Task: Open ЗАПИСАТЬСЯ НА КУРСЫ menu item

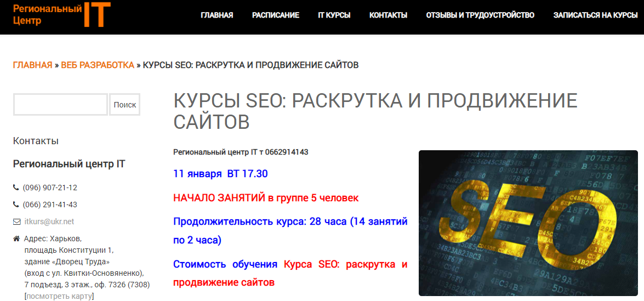Action: point(596,15)
